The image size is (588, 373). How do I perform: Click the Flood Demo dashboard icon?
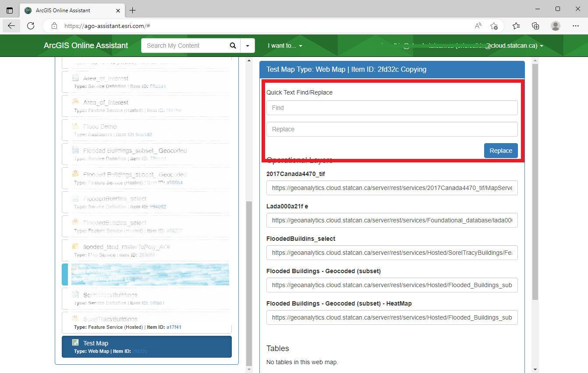tap(75, 126)
